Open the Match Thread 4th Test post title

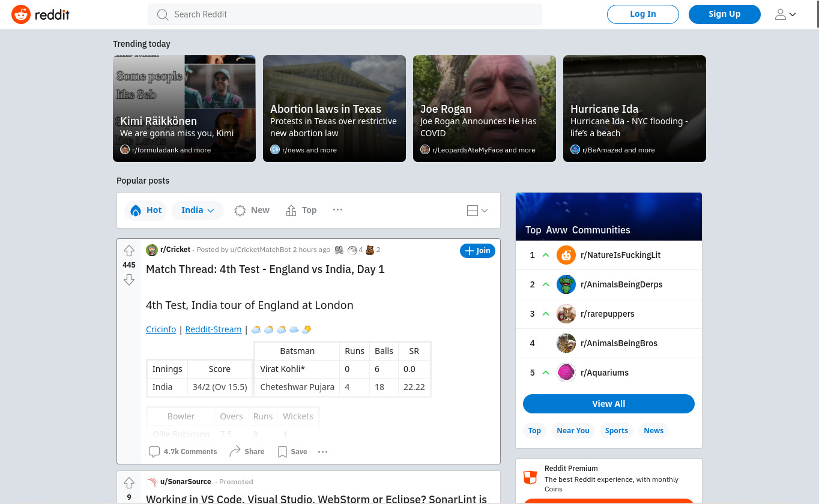pyautogui.click(x=265, y=269)
